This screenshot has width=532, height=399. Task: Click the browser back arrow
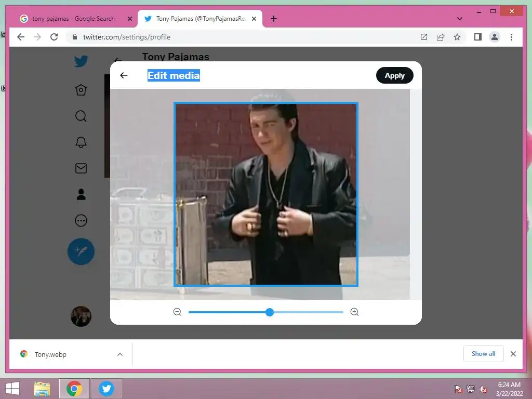21,37
